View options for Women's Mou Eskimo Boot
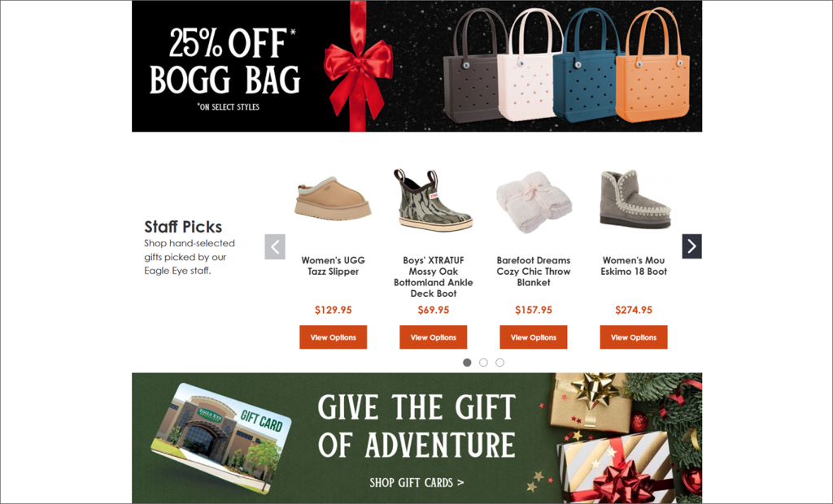 pos(633,337)
